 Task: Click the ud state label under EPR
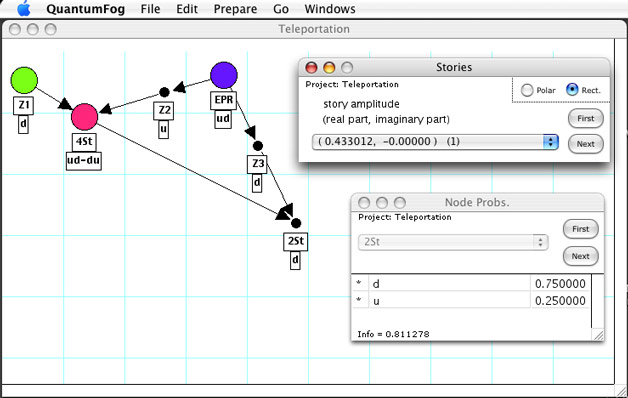[223, 119]
